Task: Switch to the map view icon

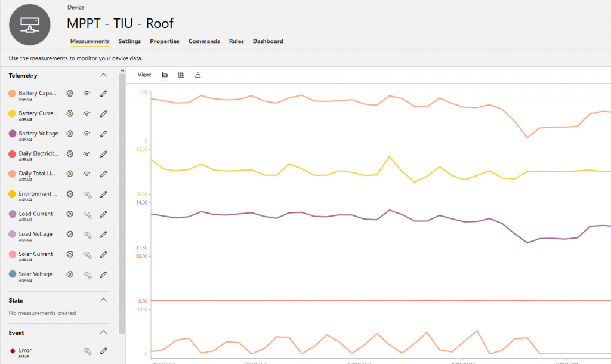Action: coord(198,75)
